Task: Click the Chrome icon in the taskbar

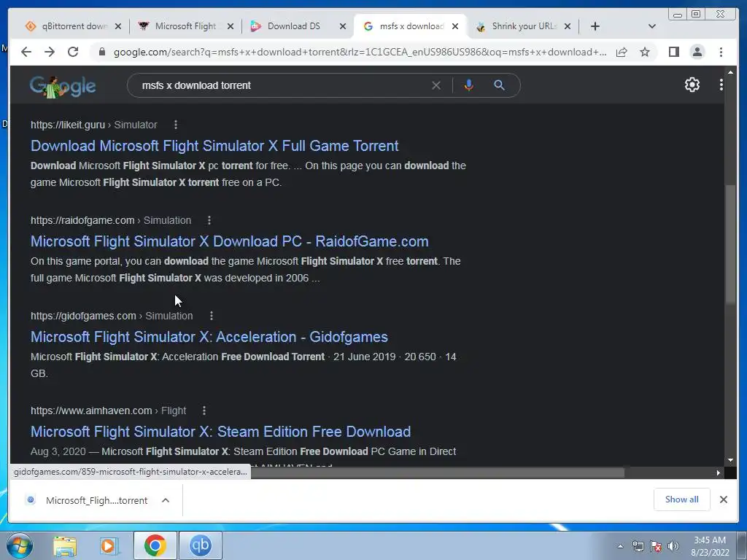Action: (x=155, y=545)
